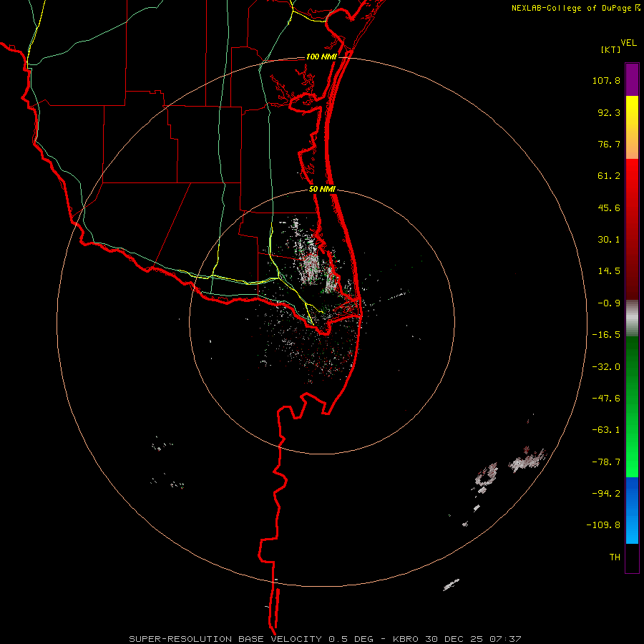Click the -63.1 velocity scale value
Viewport: 644px width, 644px height.
pos(606,430)
